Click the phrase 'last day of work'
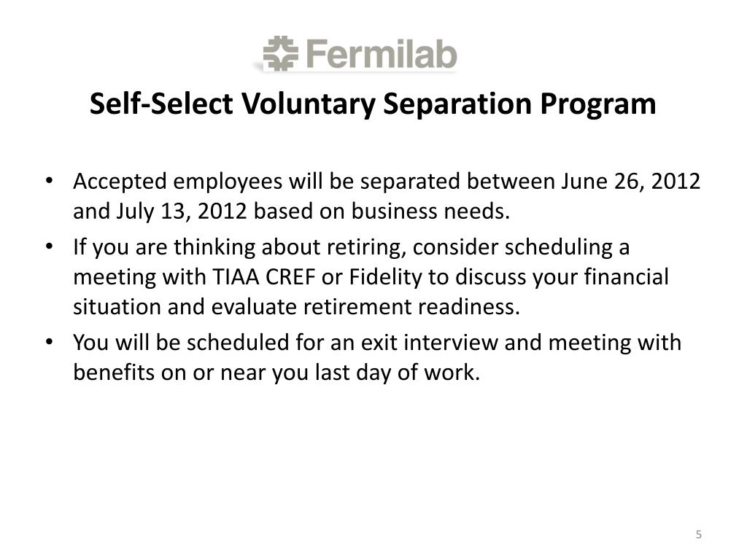 point(396,373)
